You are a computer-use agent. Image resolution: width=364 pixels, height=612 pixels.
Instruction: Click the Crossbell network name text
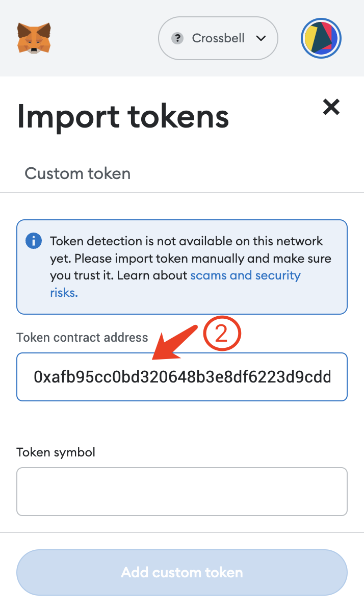pyautogui.click(x=218, y=38)
